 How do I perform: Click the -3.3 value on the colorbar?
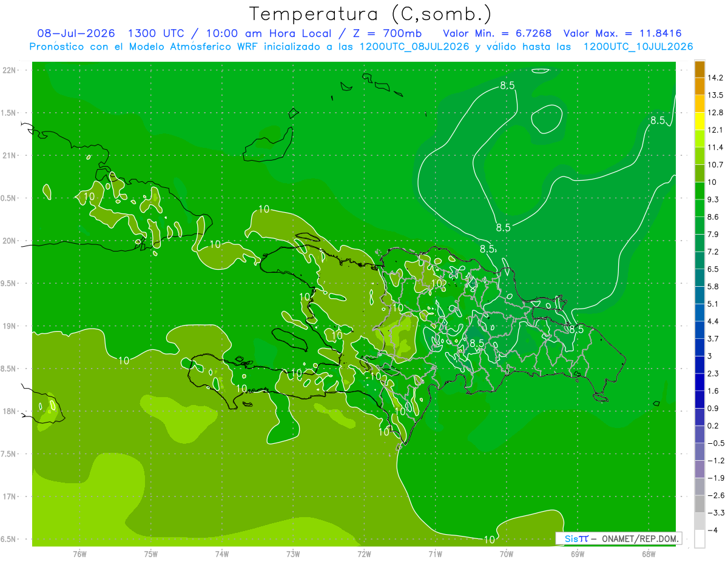tap(716, 512)
